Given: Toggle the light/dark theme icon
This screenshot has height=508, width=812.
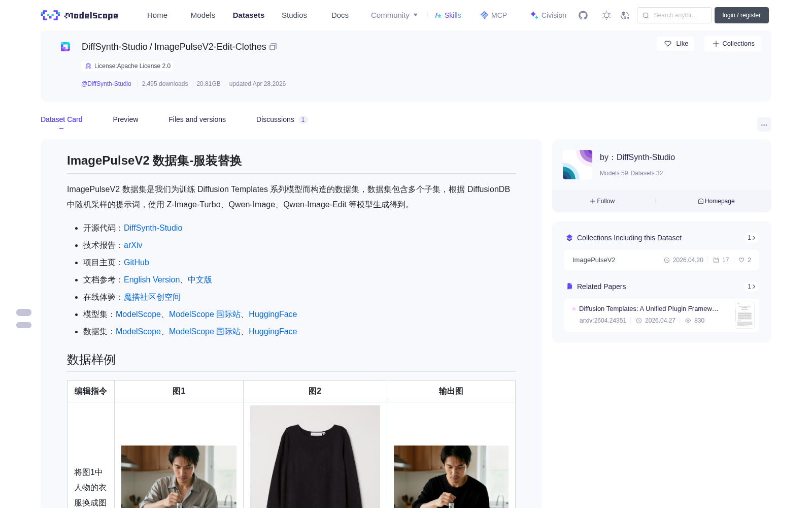Looking at the screenshot, I should 606,15.
